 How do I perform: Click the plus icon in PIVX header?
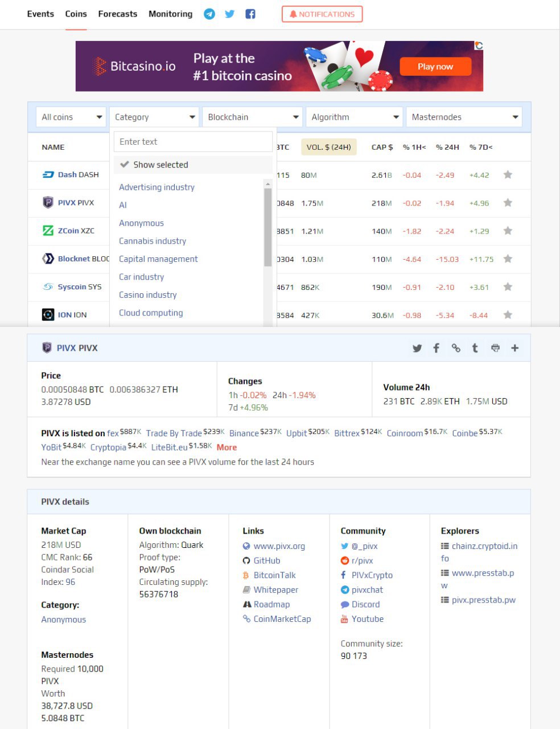[x=514, y=348]
